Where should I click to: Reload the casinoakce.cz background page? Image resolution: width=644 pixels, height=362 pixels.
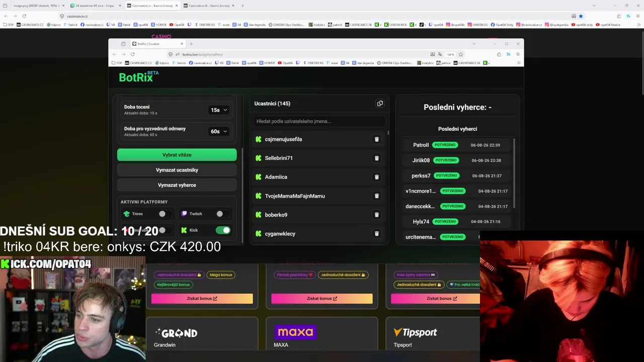(24, 16)
